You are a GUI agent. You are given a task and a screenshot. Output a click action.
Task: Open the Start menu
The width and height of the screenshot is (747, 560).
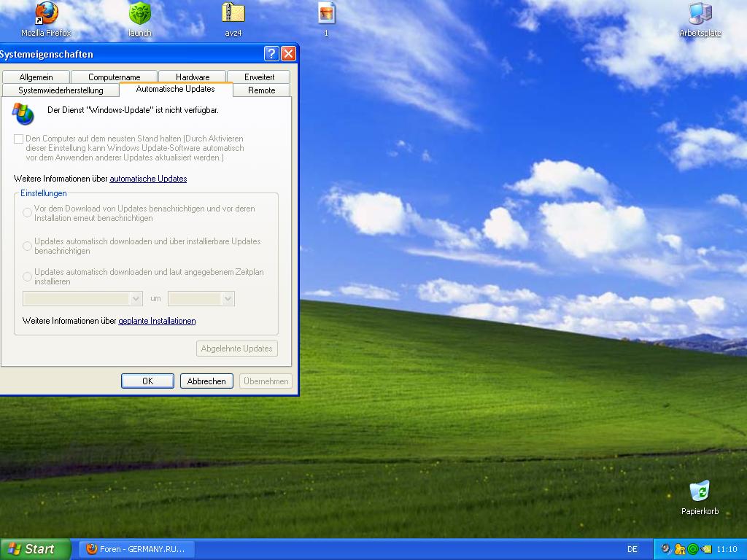(x=35, y=549)
